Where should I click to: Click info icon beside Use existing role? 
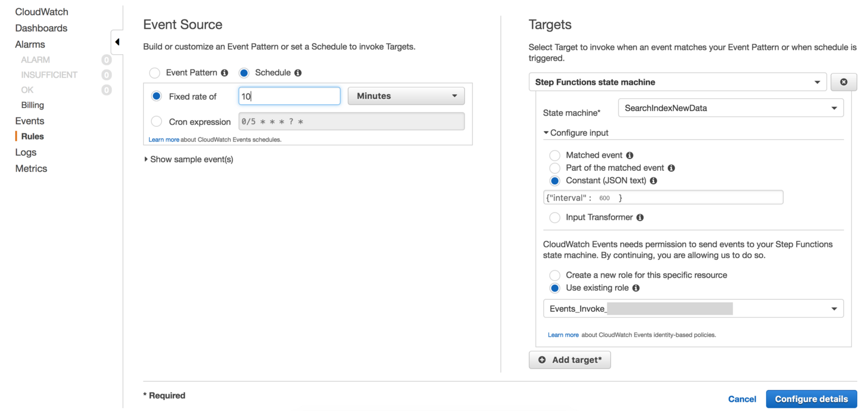[x=636, y=288]
